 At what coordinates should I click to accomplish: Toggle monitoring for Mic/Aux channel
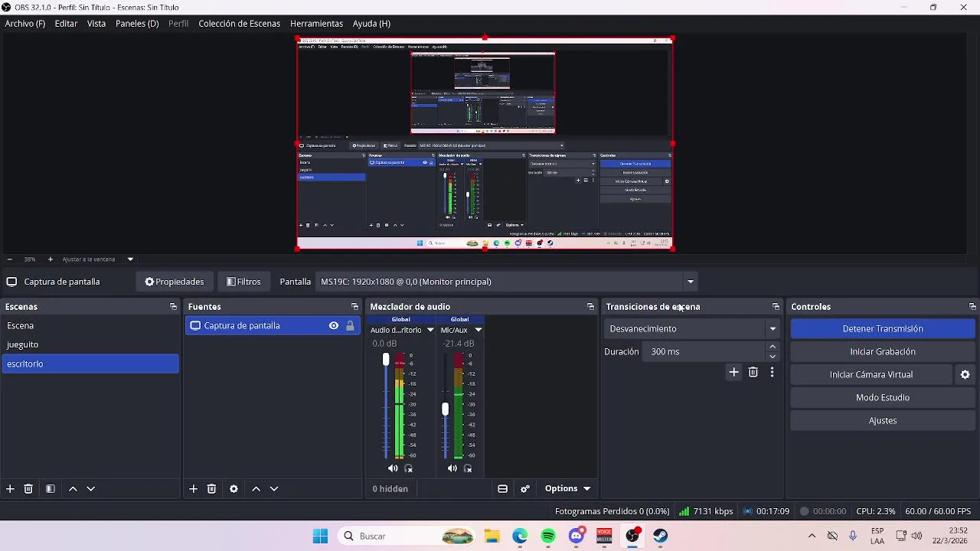click(x=468, y=468)
